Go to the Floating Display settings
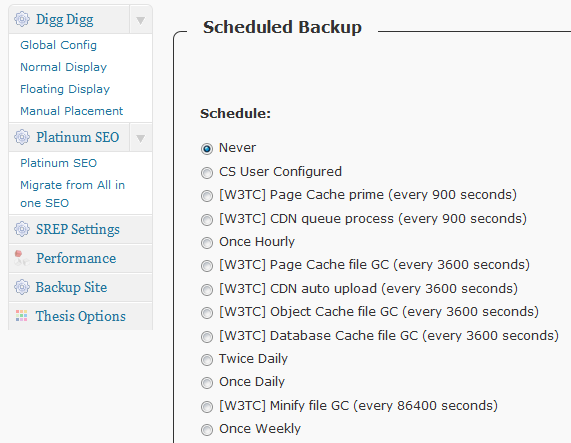The width and height of the screenshot is (571, 443). tap(65, 89)
